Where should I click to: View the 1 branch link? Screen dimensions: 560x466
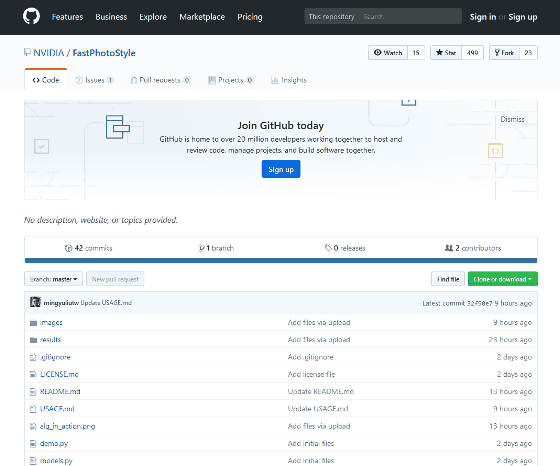point(216,248)
